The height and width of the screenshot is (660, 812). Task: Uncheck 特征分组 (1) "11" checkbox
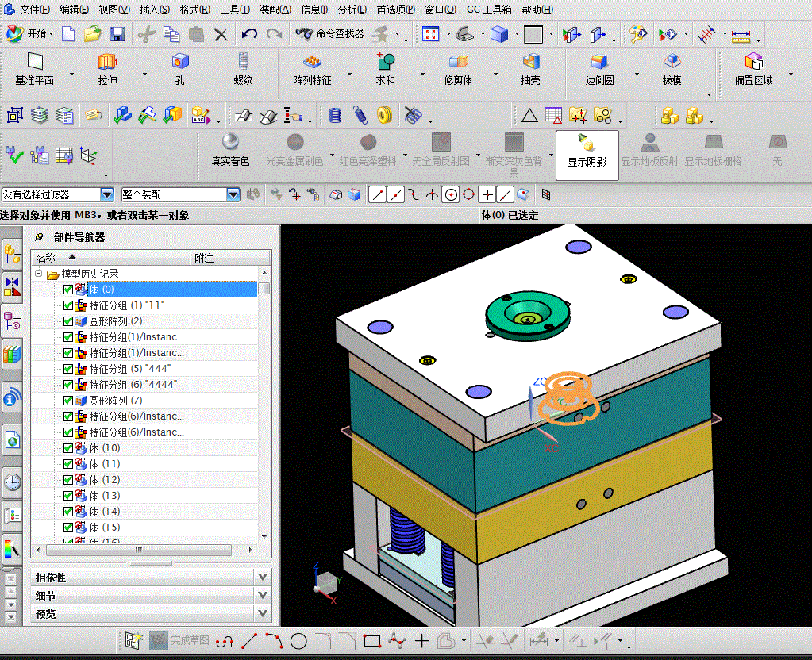click(67, 305)
